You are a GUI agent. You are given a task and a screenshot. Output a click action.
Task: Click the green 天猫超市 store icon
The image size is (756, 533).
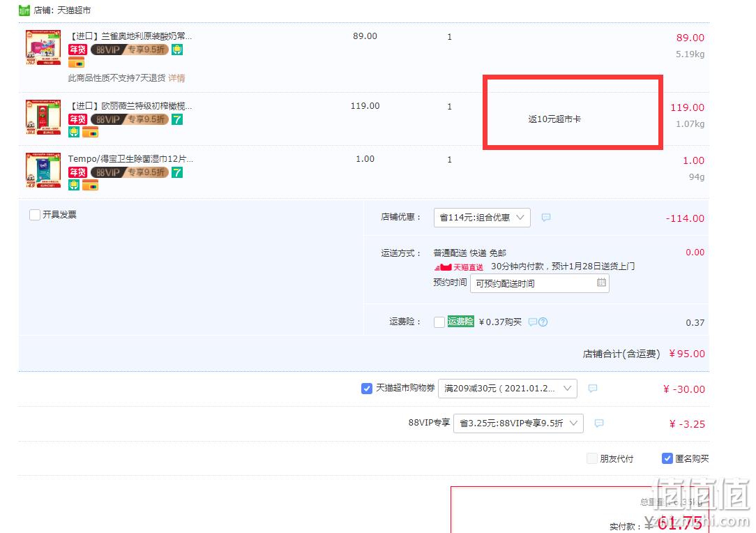click(24, 10)
